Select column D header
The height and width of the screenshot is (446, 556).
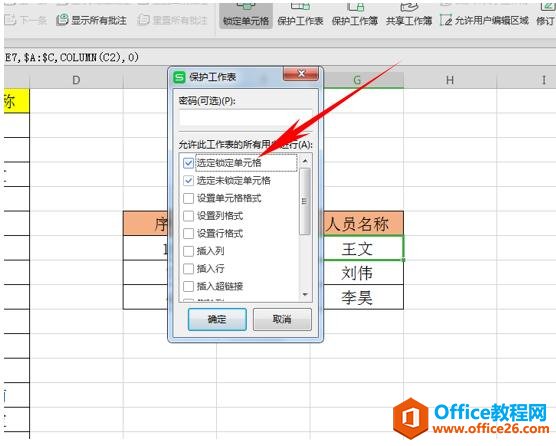(x=76, y=80)
